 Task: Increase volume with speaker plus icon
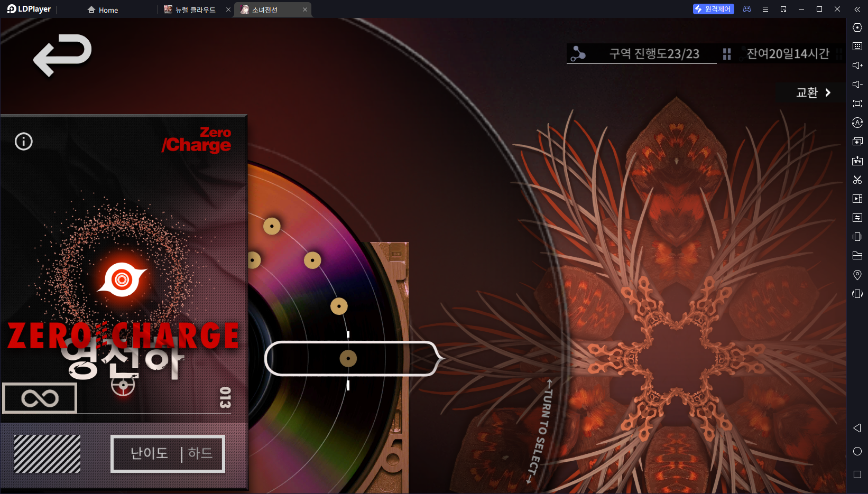[x=857, y=66]
